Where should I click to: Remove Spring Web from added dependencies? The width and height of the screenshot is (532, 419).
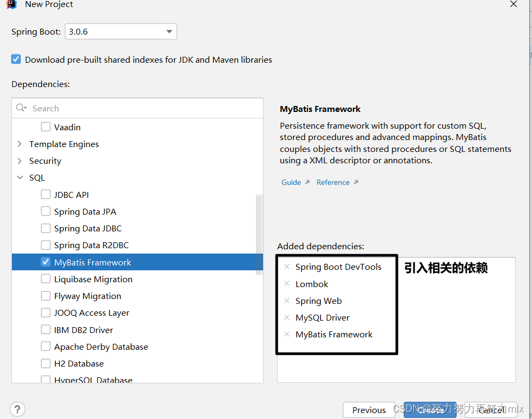click(x=287, y=301)
